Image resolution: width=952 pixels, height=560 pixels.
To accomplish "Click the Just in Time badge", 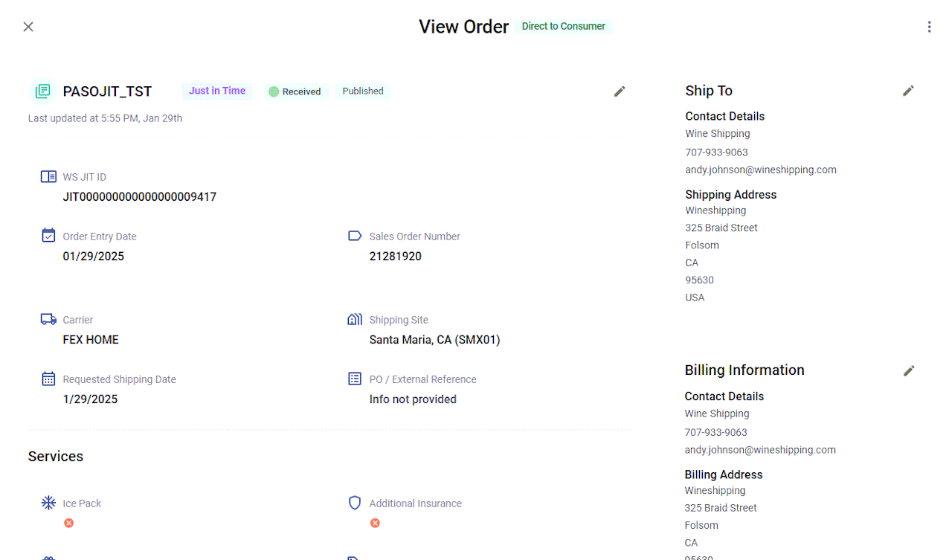I will point(217,91).
